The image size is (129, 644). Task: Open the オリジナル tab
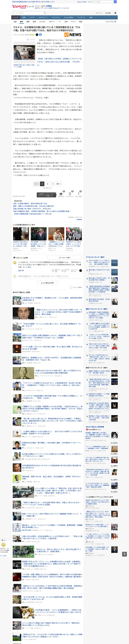pyautogui.click(x=56, y=17)
